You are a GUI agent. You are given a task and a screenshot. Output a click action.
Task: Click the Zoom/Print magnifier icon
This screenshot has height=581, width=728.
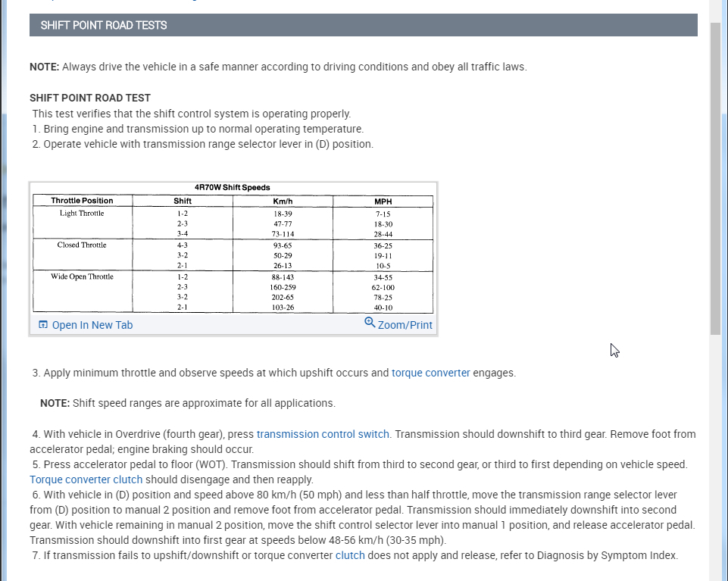[x=370, y=323]
